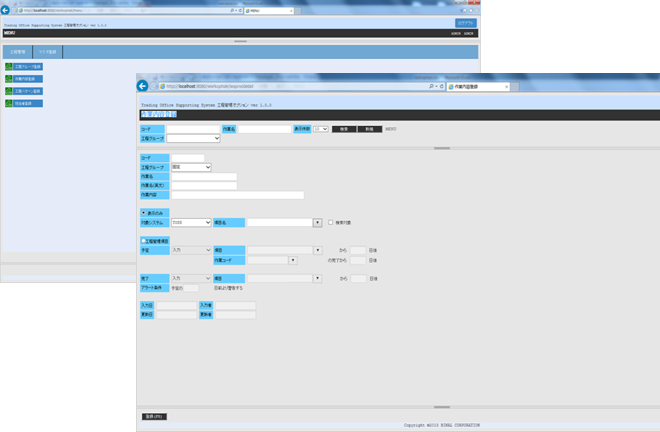Click the 作業名 input field in the search bar

[264, 129]
